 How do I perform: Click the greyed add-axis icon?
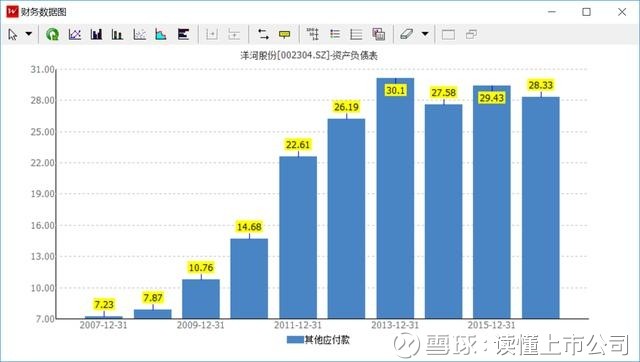212,34
